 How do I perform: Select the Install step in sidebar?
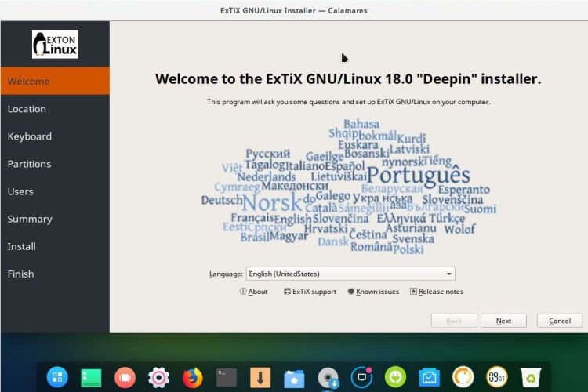click(55, 246)
